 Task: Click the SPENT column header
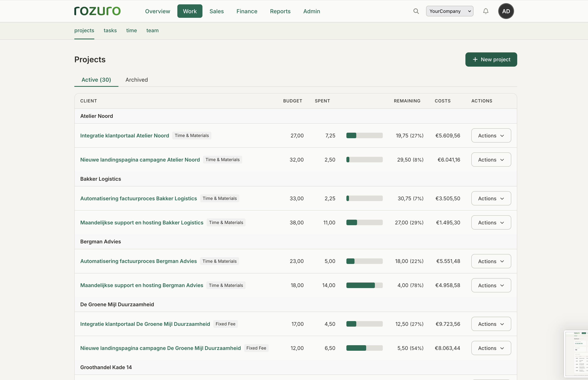[322, 101]
